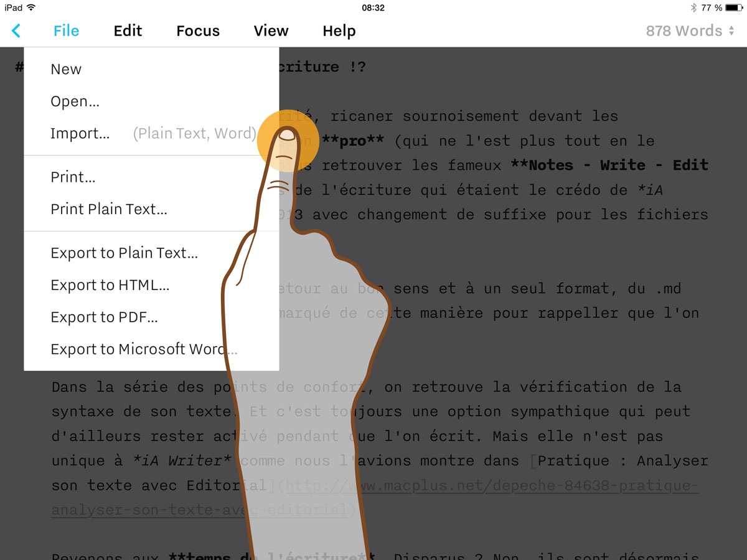Tap the blue back arrow icon
The width and height of the screenshot is (747, 560).
16,30
